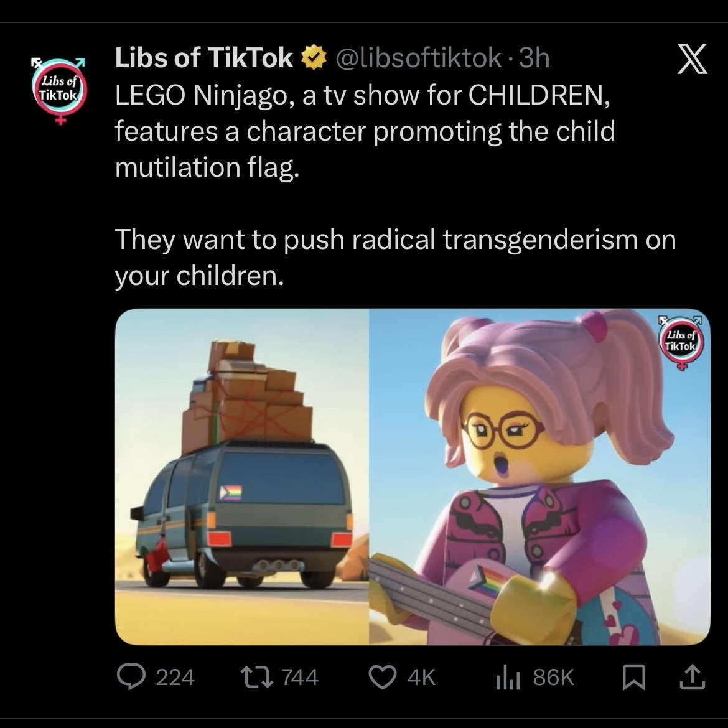728x728 pixels.
Task: Click the 86K views count
Action: [x=553, y=678]
